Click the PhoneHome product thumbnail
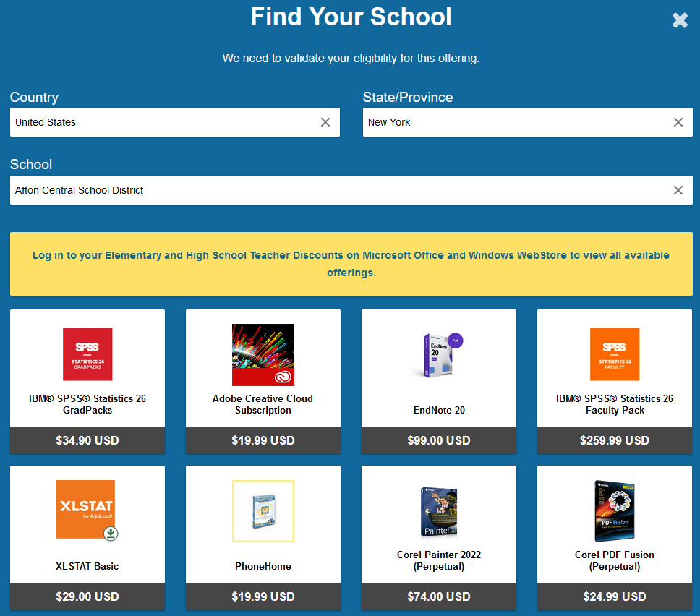This screenshot has height=616, width=700. [263, 510]
